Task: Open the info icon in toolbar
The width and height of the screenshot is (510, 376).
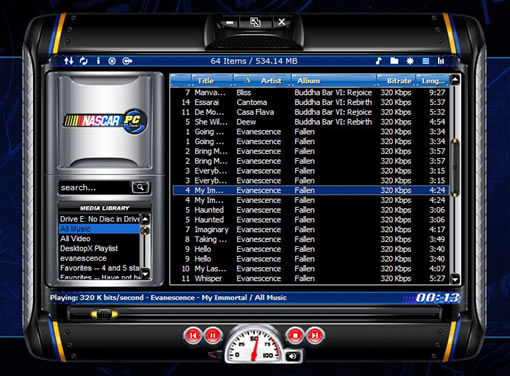Action: tap(98, 61)
